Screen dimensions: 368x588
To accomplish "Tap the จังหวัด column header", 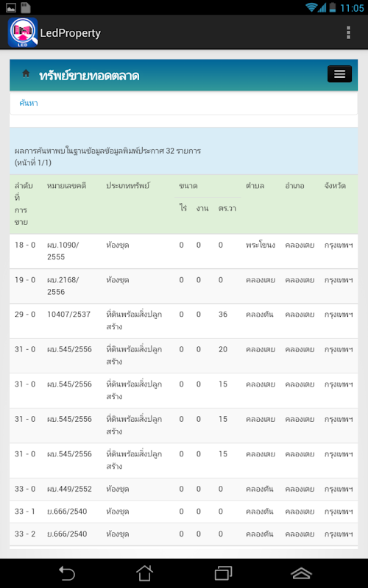I will (x=335, y=186).
